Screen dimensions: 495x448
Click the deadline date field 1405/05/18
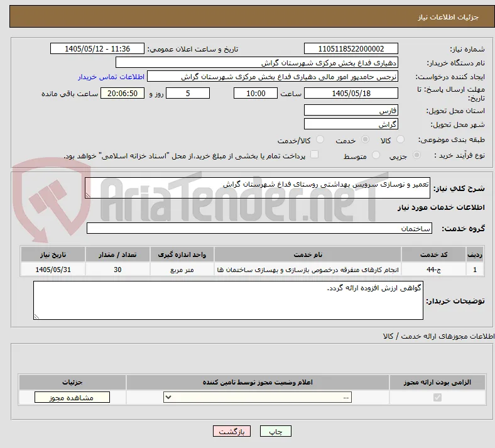click(x=351, y=94)
